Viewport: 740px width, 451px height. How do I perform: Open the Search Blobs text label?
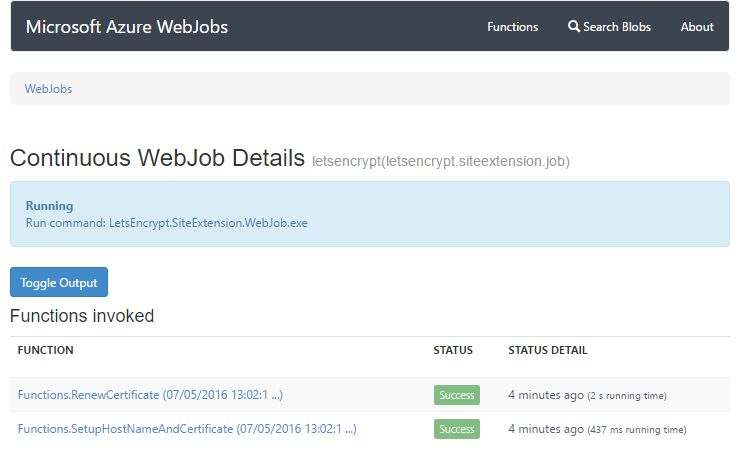click(617, 27)
